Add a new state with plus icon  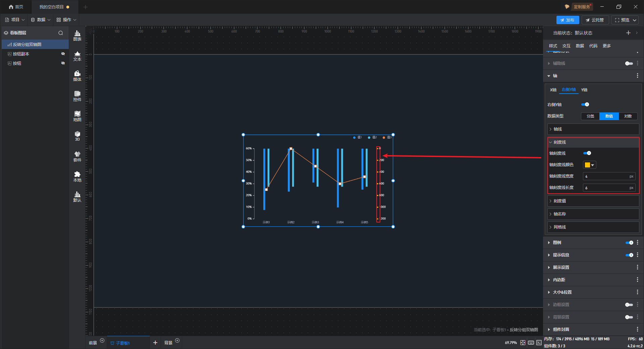[628, 33]
